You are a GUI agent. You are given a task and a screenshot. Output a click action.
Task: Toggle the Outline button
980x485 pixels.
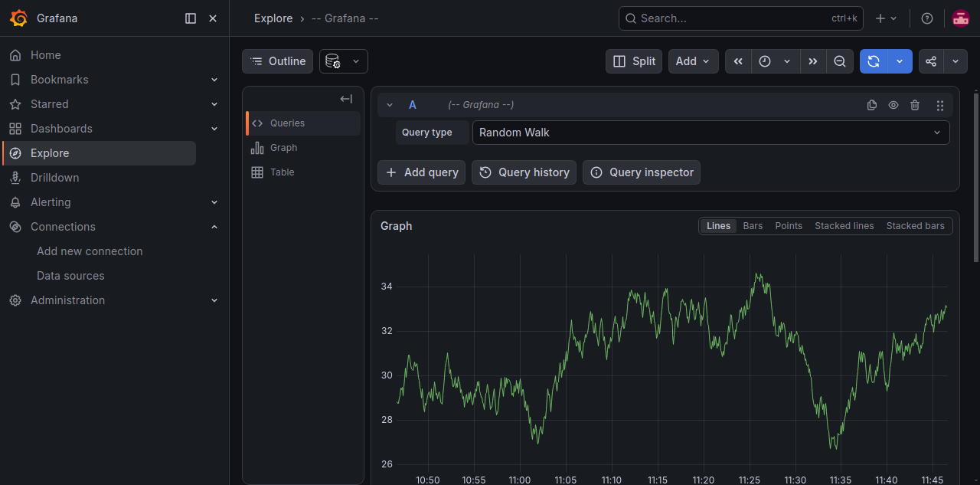277,61
